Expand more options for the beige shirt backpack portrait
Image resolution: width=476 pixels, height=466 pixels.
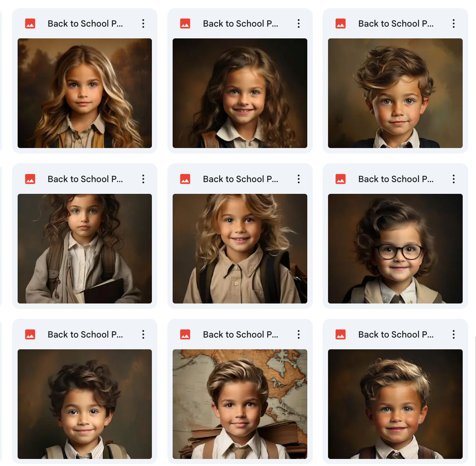[x=299, y=179]
